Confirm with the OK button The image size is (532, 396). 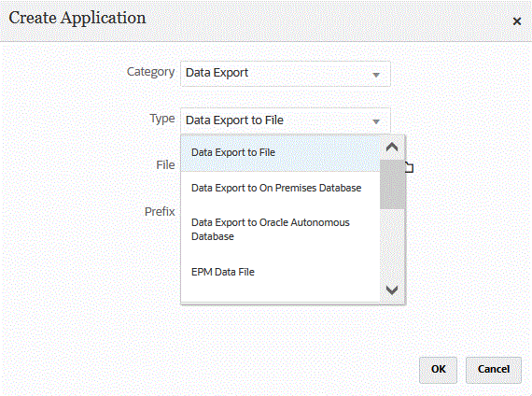click(x=438, y=370)
